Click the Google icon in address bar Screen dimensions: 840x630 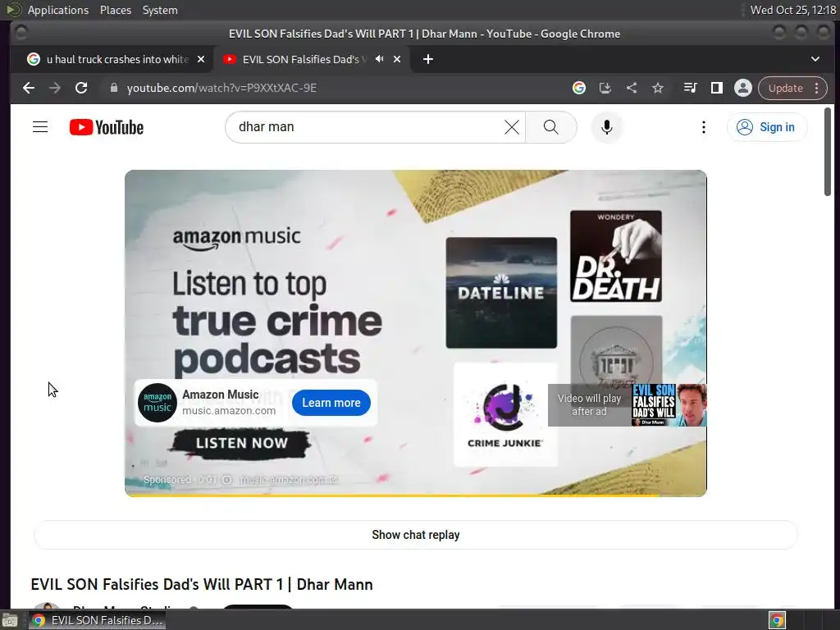pos(578,88)
